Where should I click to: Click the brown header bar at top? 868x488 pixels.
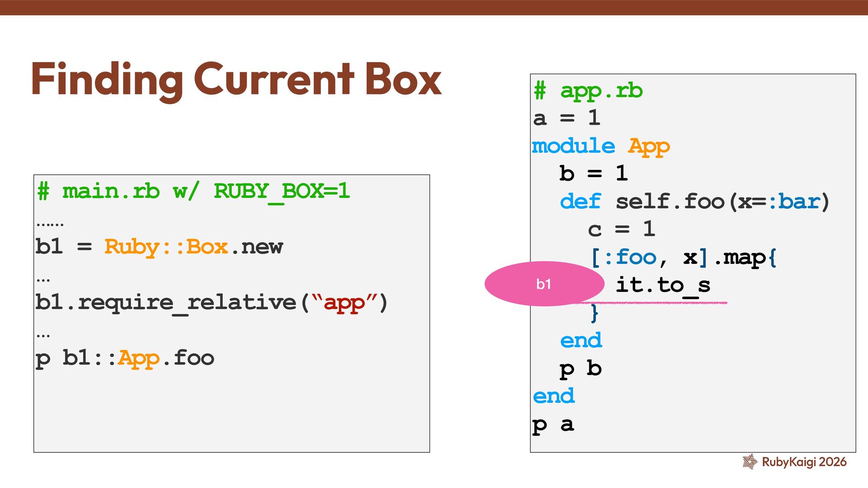434,7
